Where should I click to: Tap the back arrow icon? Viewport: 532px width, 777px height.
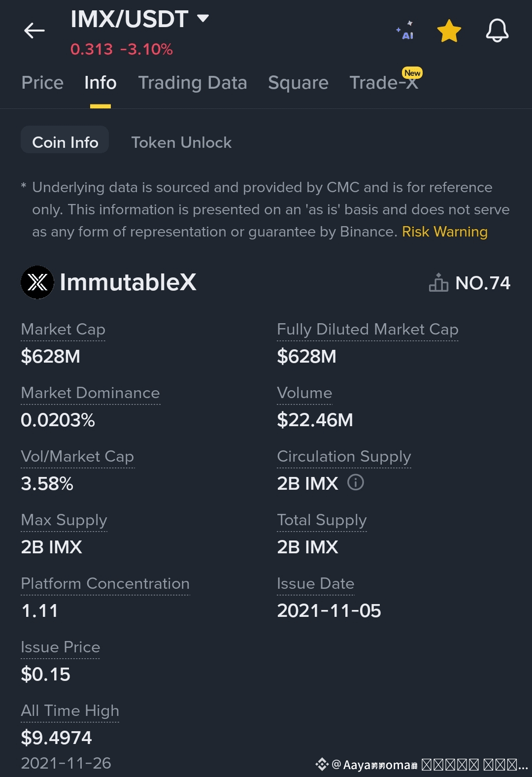[34, 31]
